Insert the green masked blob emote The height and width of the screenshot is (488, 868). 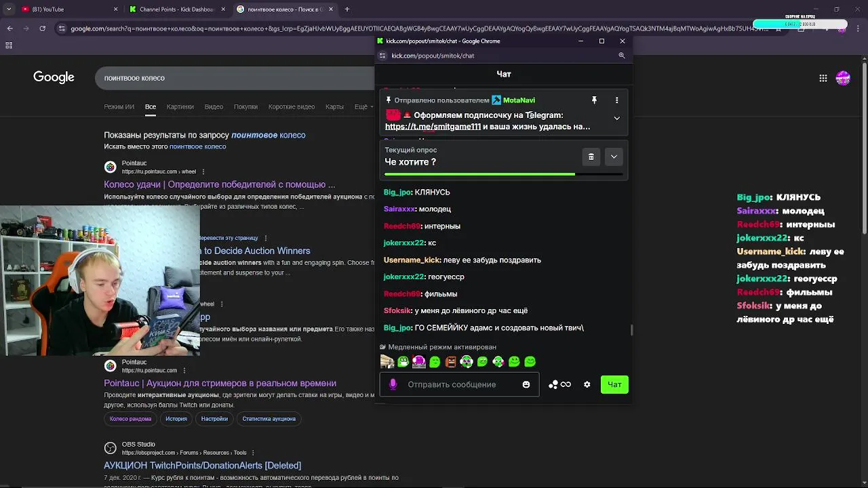tap(403, 362)
